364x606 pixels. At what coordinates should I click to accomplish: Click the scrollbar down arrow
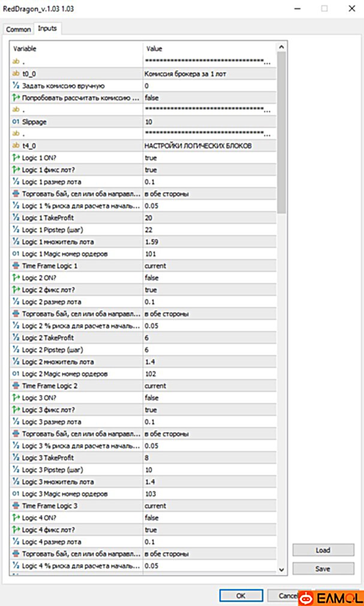pos(281,569)
